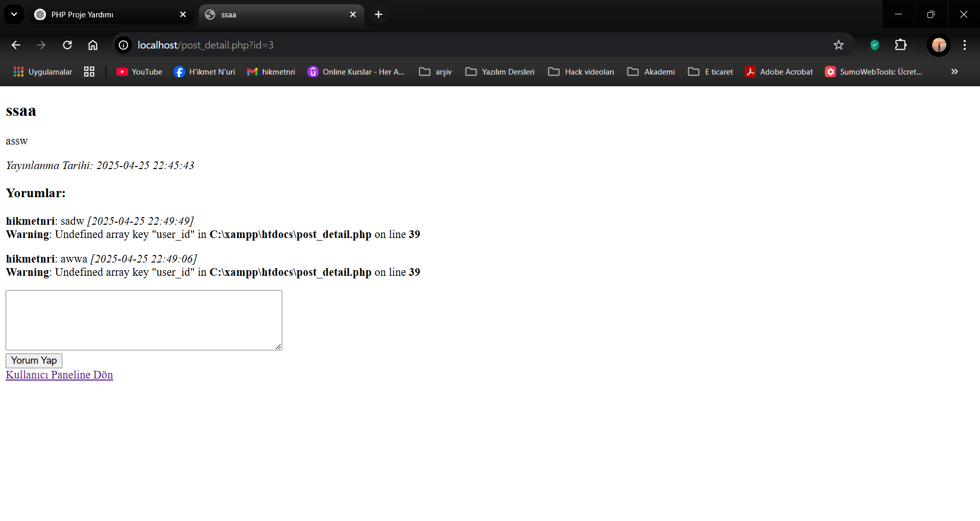Open the Chrome profile avatar
980x521 pixels.
pos(939,45)
